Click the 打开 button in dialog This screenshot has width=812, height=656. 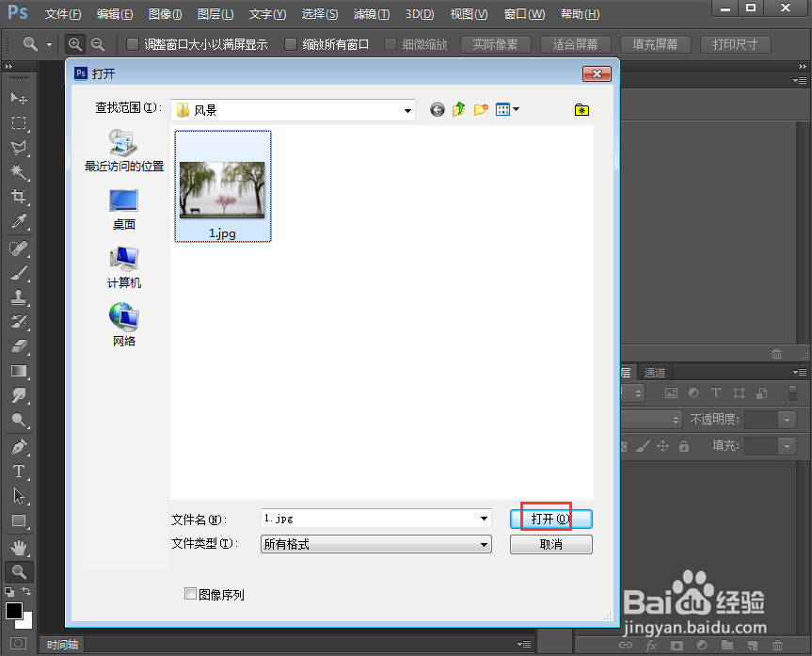coord(551,519)
